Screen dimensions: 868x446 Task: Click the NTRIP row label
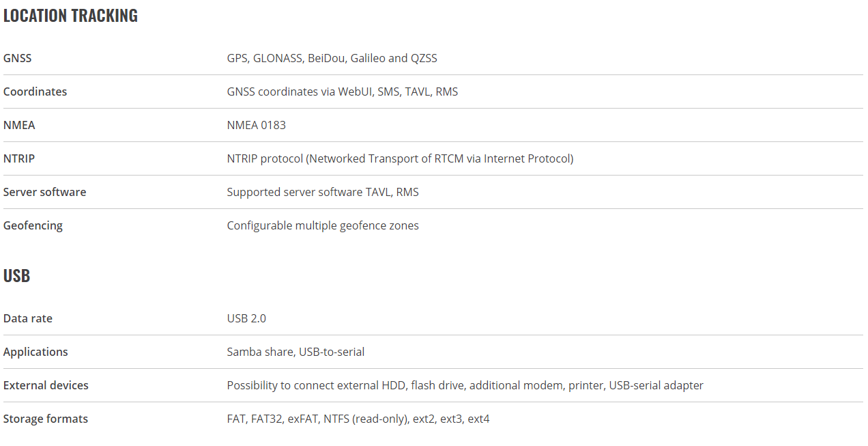pos(19,158)
